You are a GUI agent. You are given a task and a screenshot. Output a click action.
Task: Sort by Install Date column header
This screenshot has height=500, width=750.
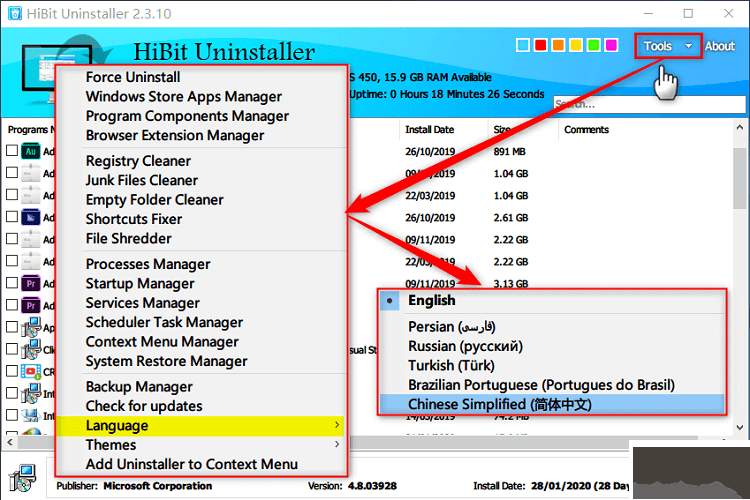pos(430,130)
